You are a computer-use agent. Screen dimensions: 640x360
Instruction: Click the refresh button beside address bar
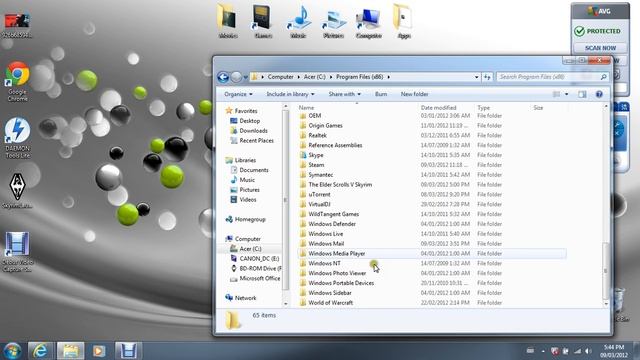[487, 77]
